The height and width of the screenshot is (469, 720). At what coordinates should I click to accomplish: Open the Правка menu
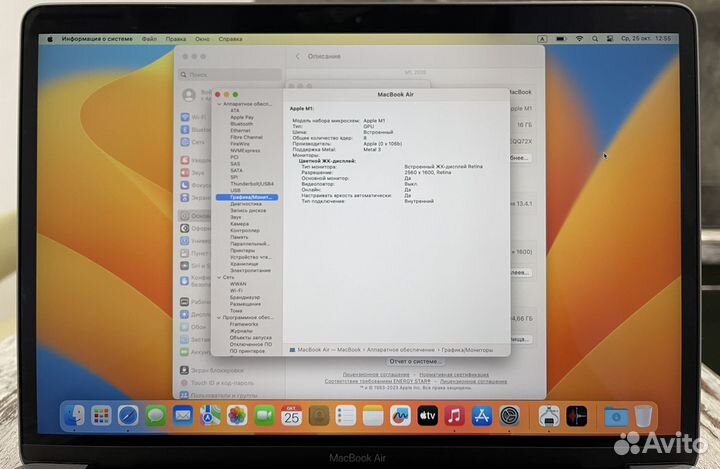176,39
